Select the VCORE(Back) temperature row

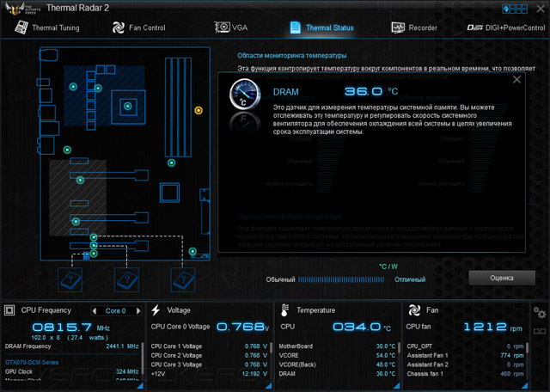click(x=337, y=365)
